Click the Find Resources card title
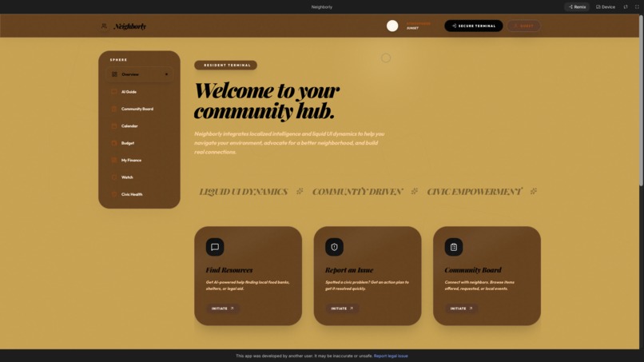 tap(229, 270)
